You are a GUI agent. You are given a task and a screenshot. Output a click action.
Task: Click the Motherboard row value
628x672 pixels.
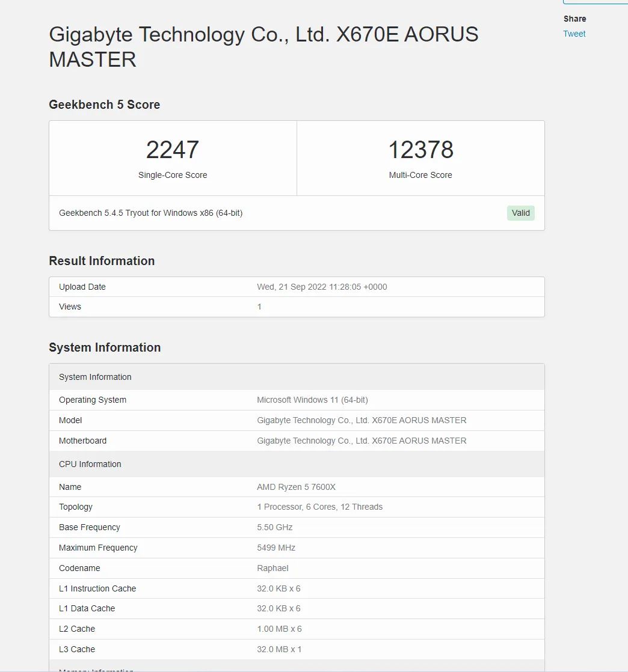point(362,441)
